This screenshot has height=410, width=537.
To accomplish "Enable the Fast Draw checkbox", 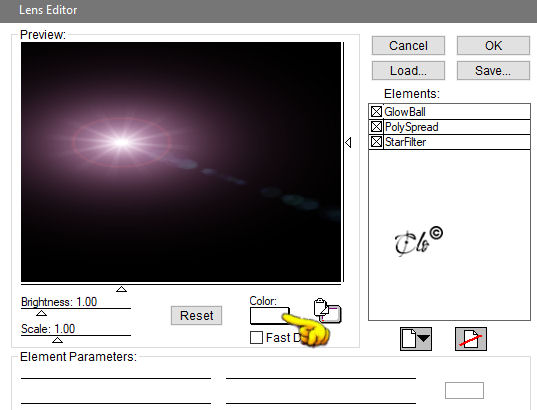I will tap(256, 337).
